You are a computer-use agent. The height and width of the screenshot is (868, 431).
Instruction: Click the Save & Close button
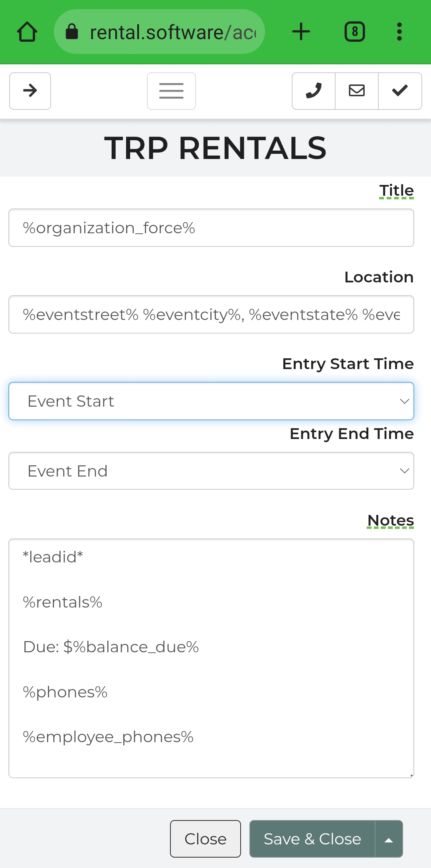[x=312, y=839]
